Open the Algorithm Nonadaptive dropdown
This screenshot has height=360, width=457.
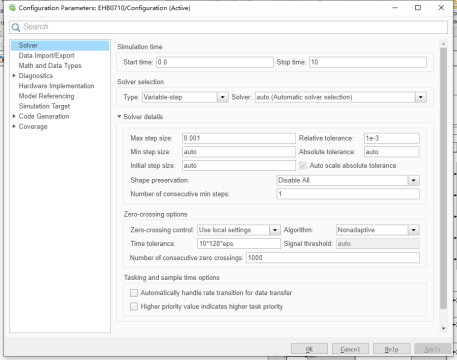click(x=413, y=230)
